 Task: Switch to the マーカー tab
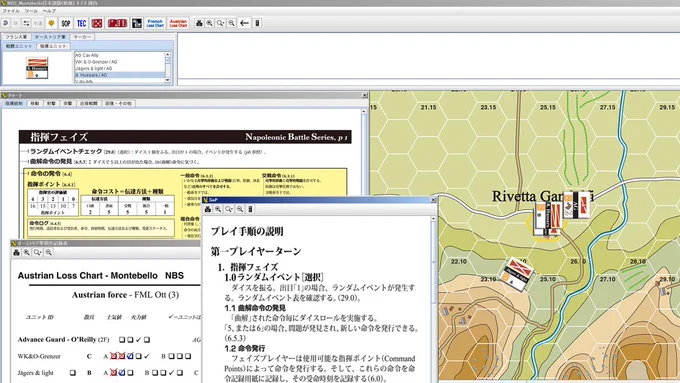point(82,37)
